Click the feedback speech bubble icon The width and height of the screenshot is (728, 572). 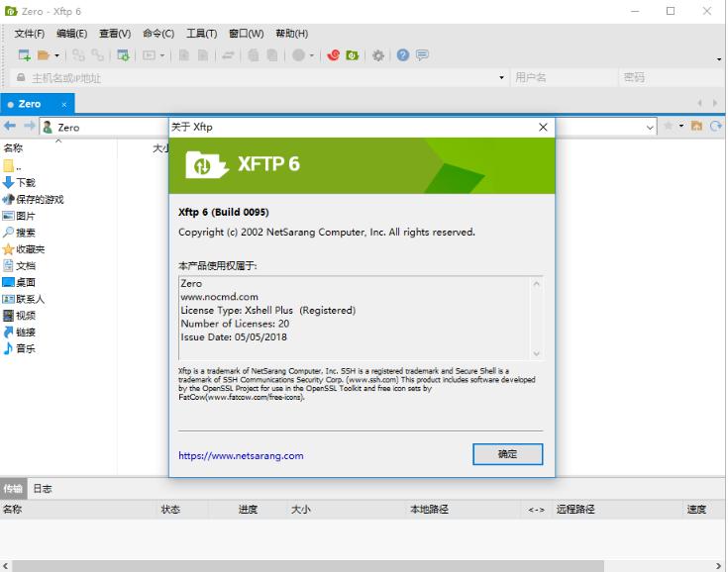click(x=422, y=55)
